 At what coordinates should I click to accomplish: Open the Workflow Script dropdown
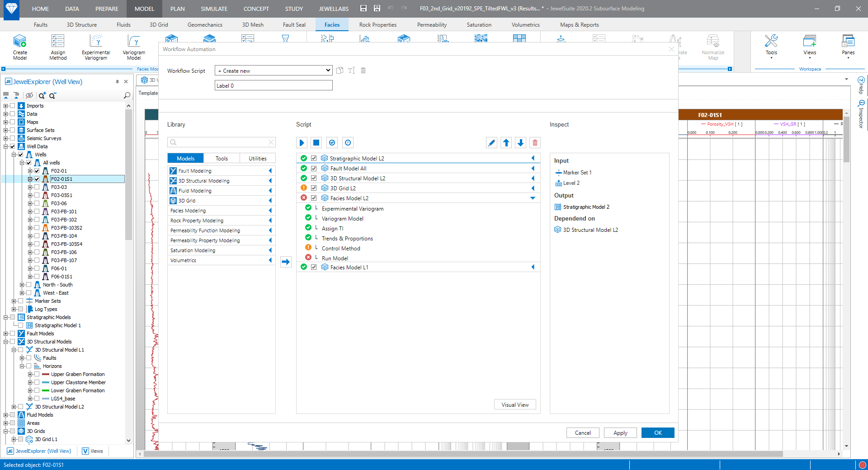tap(274, 70)
